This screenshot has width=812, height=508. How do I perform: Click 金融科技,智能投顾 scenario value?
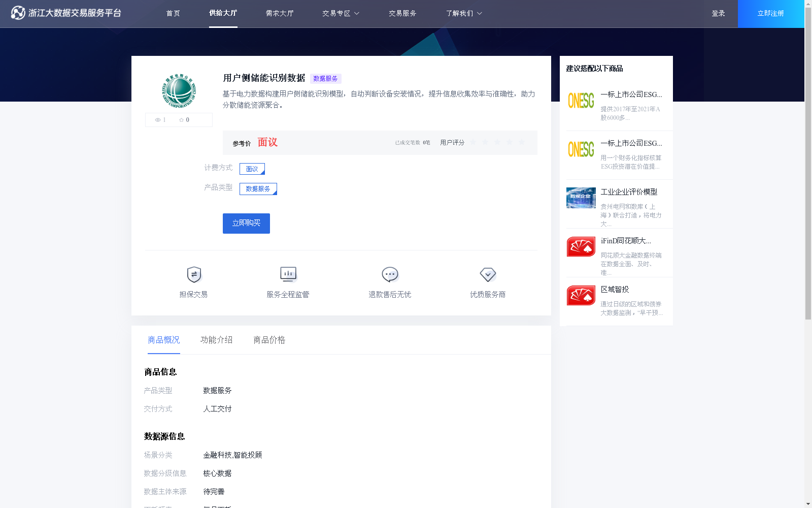tap(232, 455)
